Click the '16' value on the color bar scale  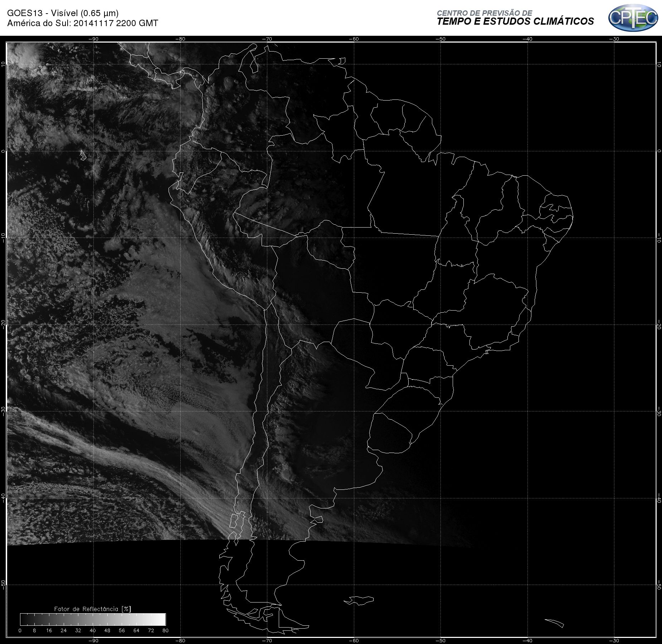(49, 630)
